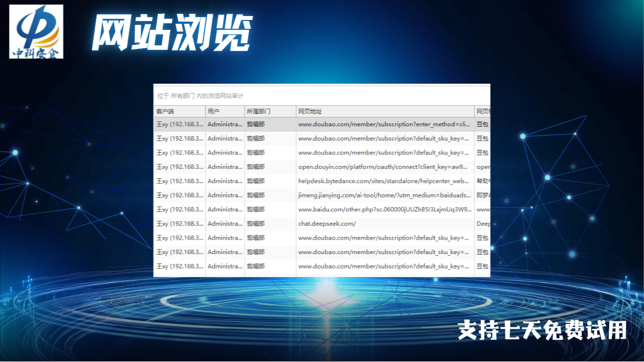Click 剪辑部 in the helpdesk.bytedance.com row
The height and width of the screenshot is (362, 644).
(256, 181)
